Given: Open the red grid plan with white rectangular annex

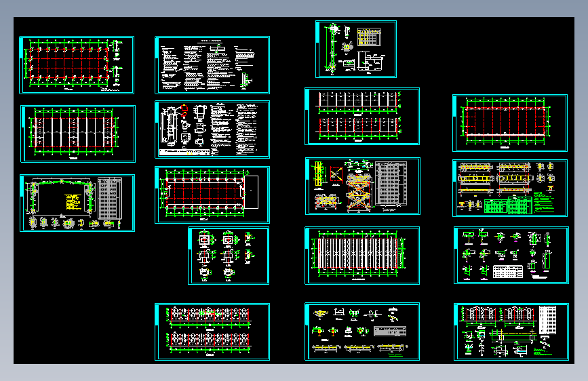Looking at the screenshot, I should 212,195.
